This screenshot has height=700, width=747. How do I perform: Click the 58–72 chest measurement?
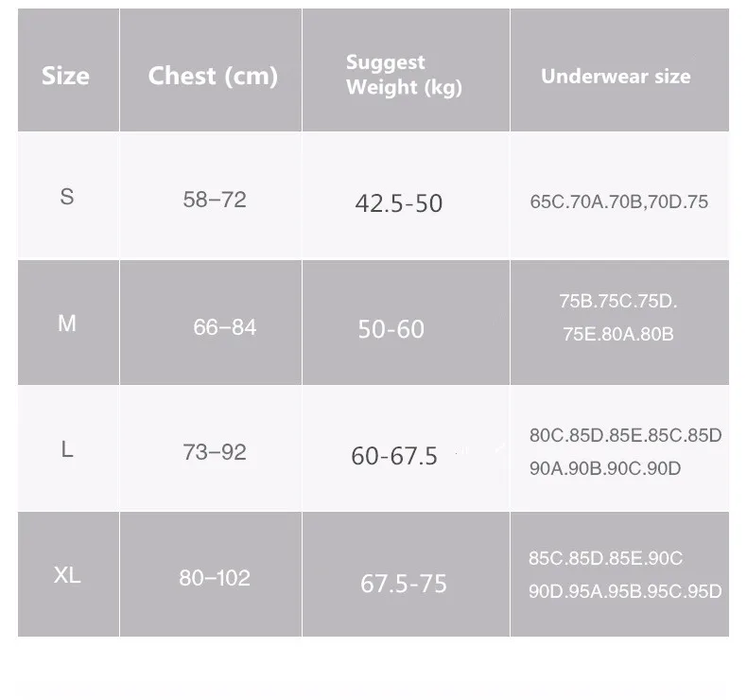click(x=215, y=200)
